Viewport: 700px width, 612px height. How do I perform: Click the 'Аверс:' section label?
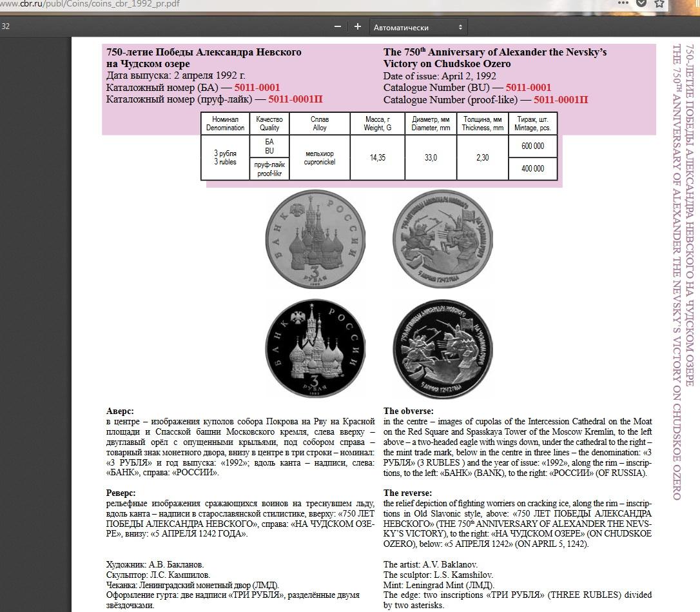click(120, 411)
